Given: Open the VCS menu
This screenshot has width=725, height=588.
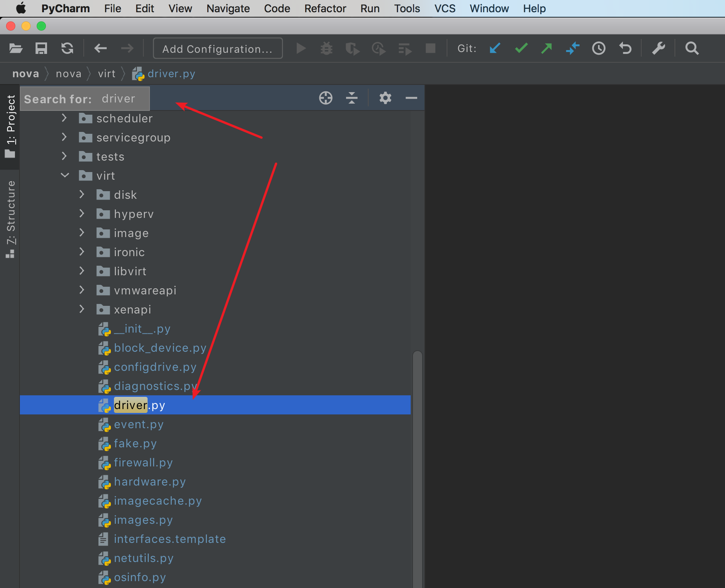Looking at the screenshot, I should (445, 8).
